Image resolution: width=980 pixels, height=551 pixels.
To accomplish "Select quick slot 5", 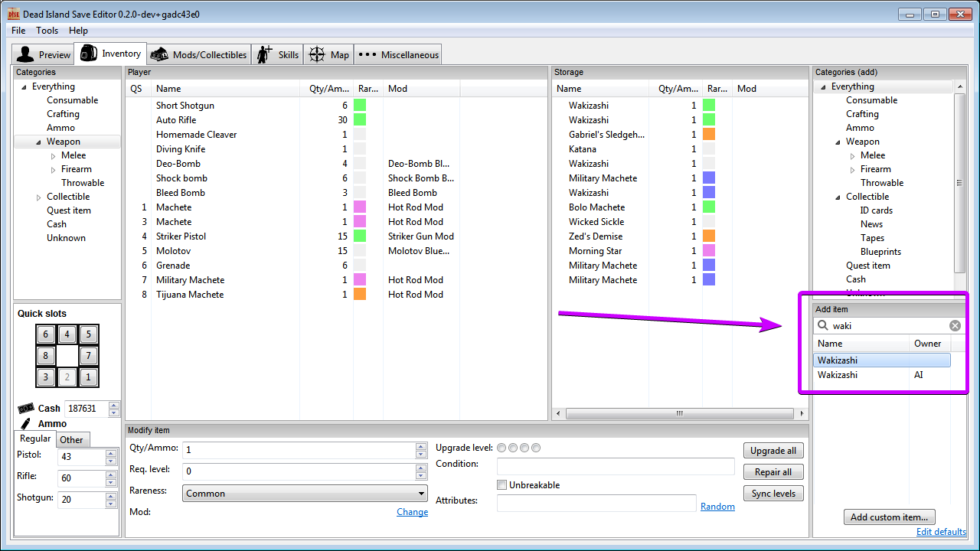I will click(89, 334).
